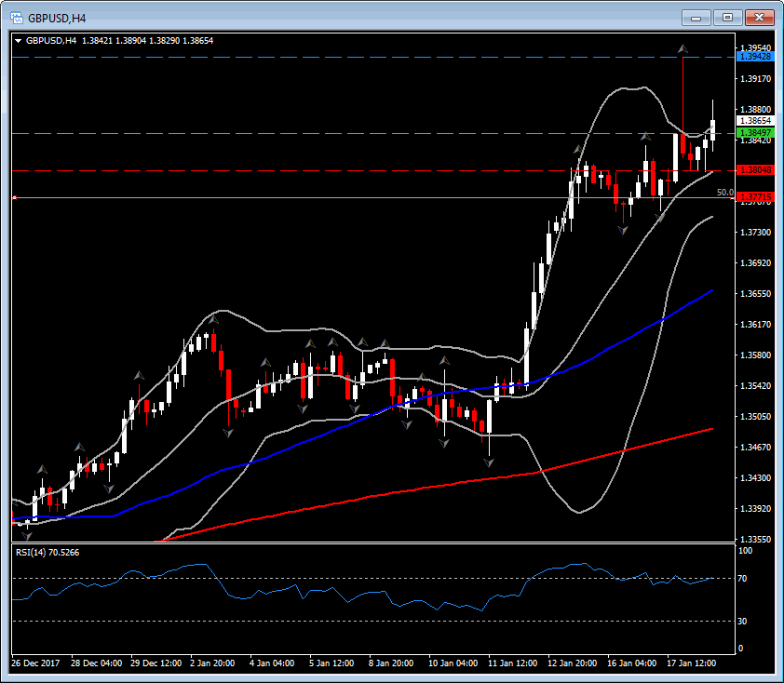Click the RSI scale value 30

(x=742, y=621)
